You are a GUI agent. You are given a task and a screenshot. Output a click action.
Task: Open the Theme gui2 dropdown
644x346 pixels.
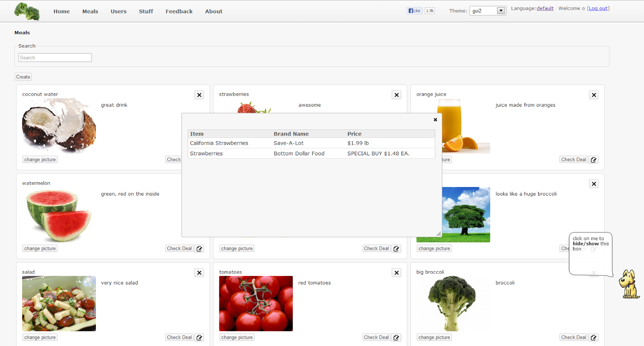click(488, 11)
